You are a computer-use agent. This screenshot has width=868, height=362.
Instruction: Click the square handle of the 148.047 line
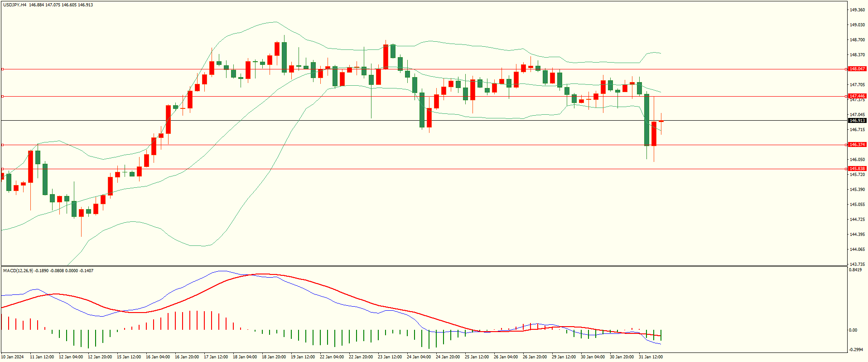(x=2, y=69)
